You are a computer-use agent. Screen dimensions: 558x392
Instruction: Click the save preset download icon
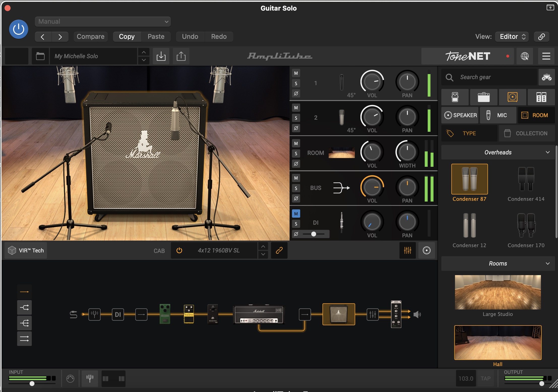tap(161, 56)
